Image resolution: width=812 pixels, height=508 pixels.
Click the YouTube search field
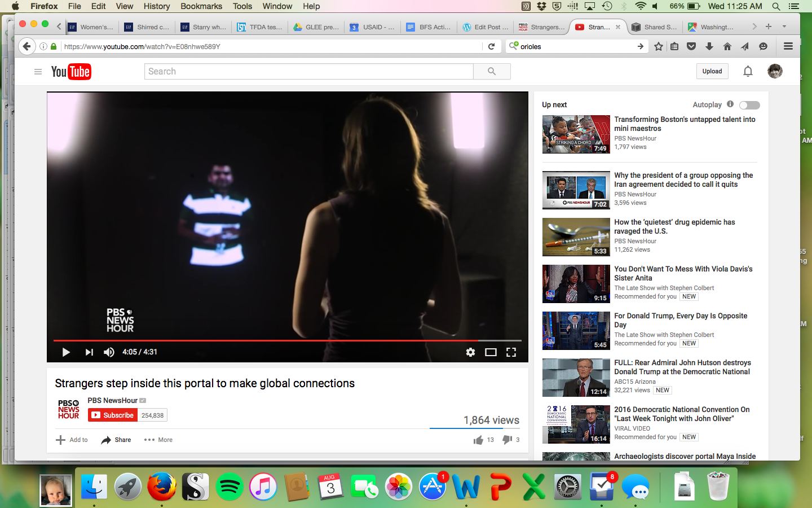[308, 71]
